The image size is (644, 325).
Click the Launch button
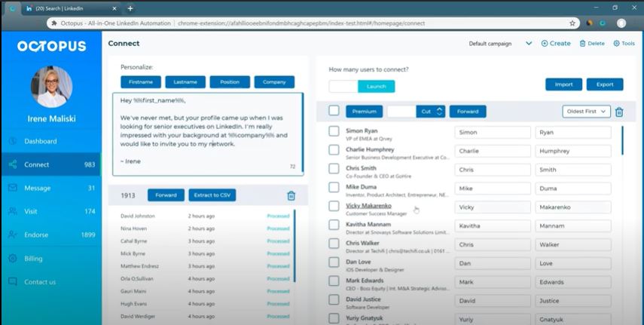click(x=376, y=87)
